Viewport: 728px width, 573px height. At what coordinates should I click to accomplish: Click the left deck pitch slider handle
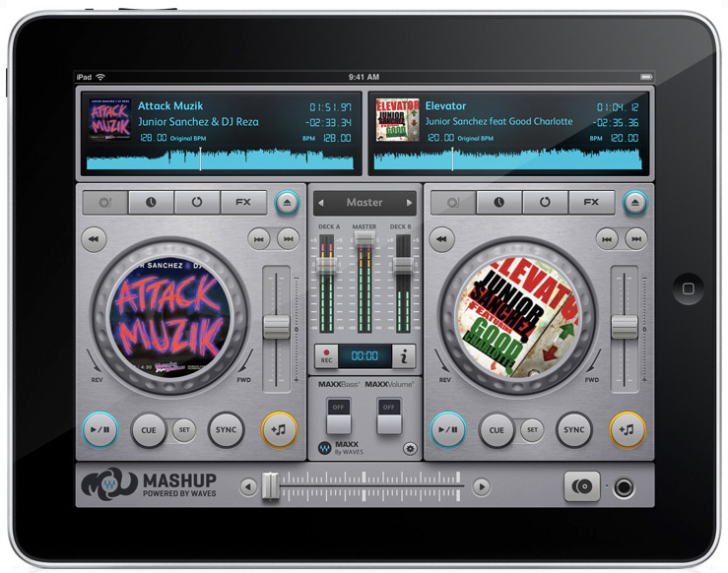coord(277,327)
